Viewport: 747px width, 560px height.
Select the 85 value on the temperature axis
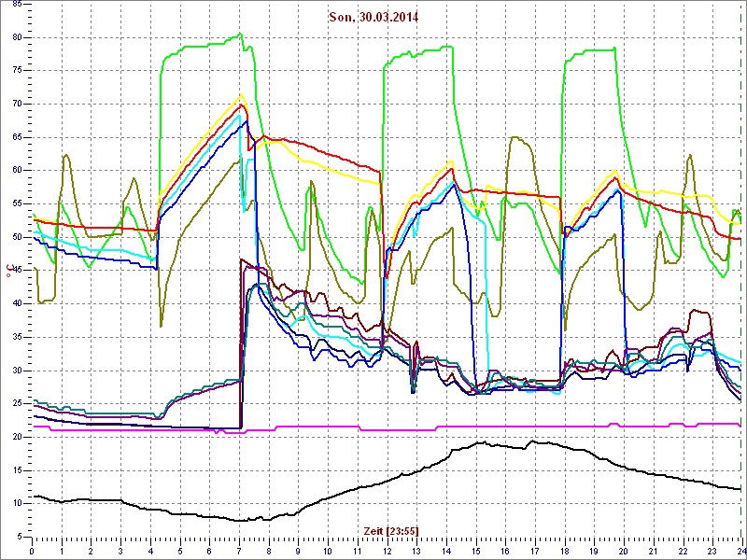pos(16,5)
